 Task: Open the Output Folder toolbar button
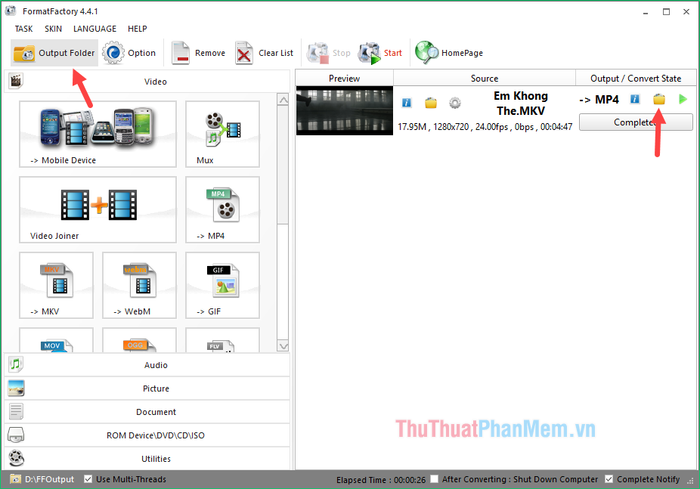55,53
